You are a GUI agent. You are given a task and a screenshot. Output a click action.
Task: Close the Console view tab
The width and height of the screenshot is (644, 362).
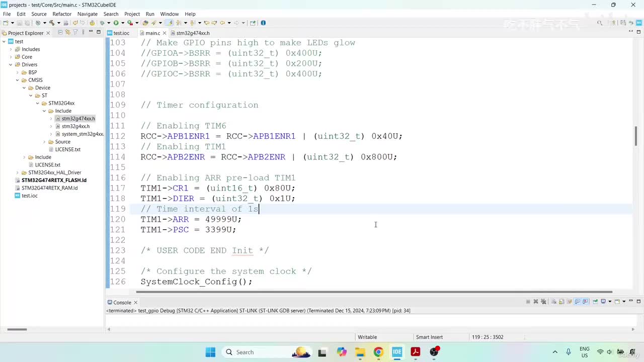(135, 302)
